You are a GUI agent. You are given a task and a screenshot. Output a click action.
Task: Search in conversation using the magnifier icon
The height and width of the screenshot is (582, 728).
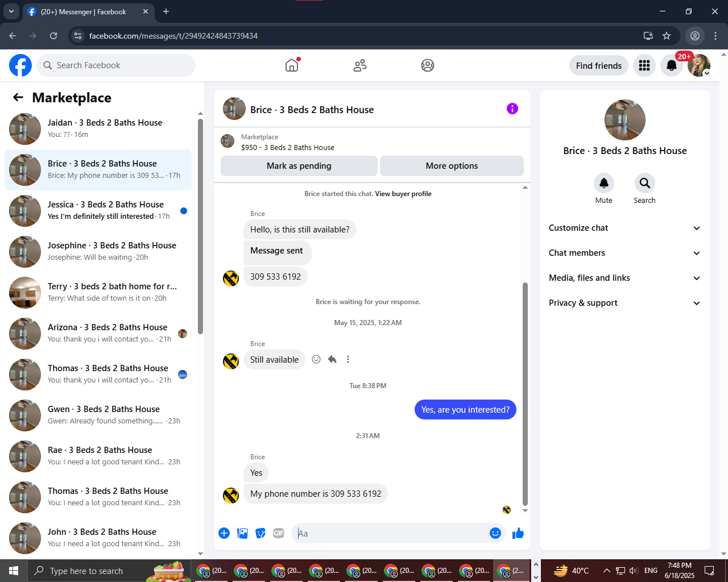pos(645,183)
